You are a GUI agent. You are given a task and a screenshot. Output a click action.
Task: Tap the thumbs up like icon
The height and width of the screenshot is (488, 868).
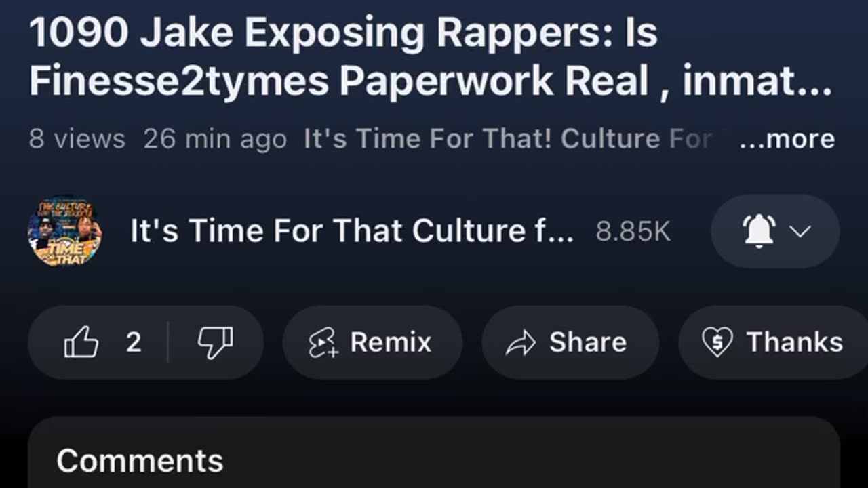click(81, 342)
